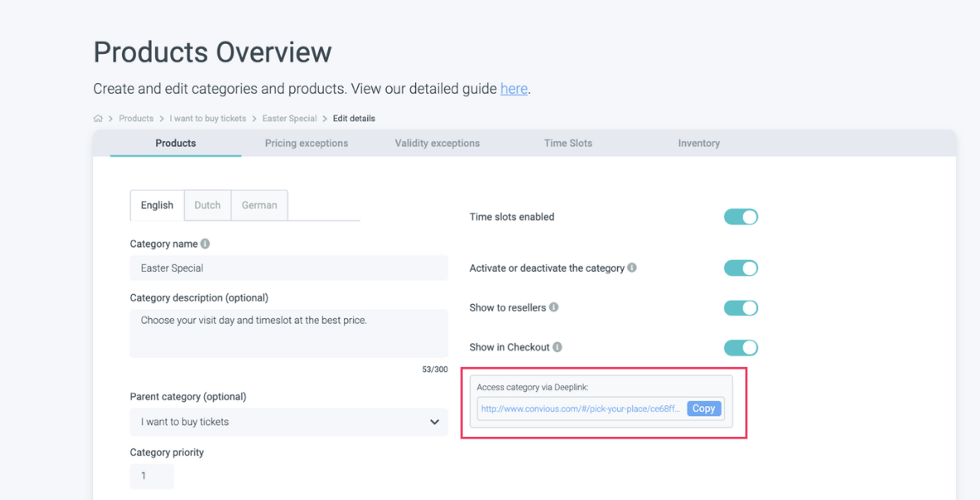Click info icon next to Activate or deactivate the category
The width and height of the screenshot is (980, 500).
click(632, 268)
